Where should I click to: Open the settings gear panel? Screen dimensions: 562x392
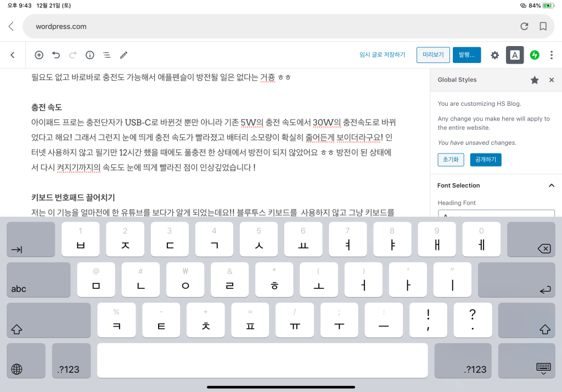(x=494, y=55)
